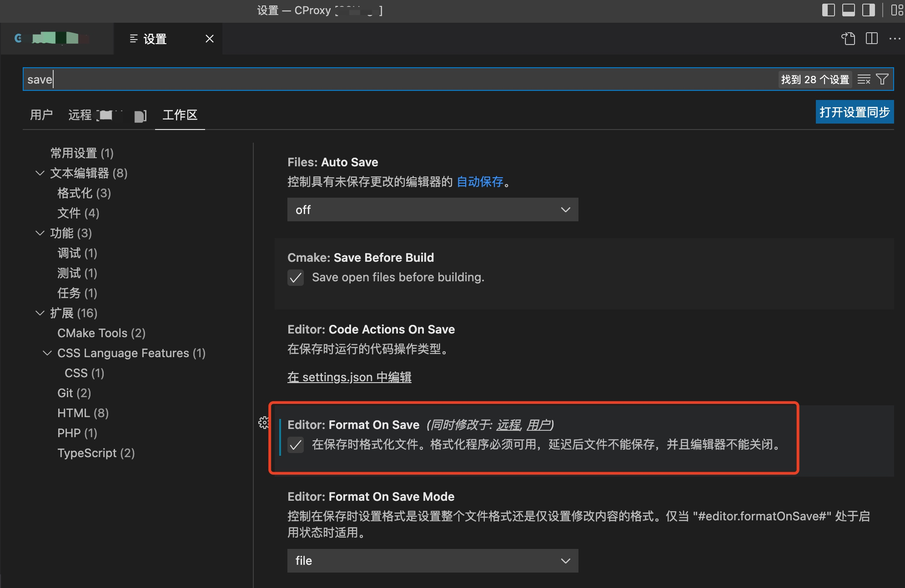This screenshot has width=905, height=588.
Task: Select Git (2) tree item
Action: 74,393
